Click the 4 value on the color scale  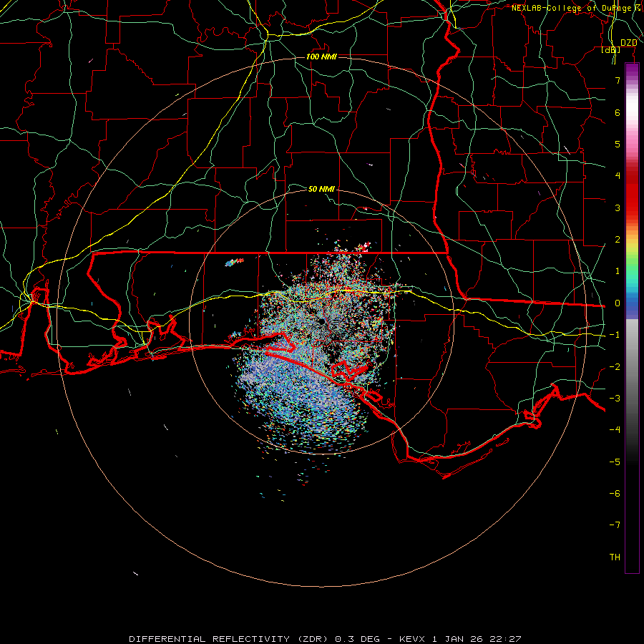pos(618,176)
